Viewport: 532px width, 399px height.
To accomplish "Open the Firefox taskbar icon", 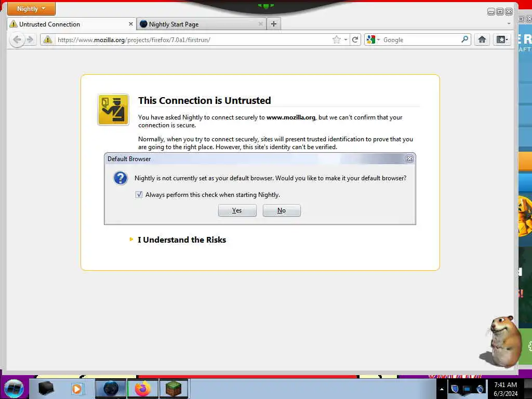I will [142, 389].
